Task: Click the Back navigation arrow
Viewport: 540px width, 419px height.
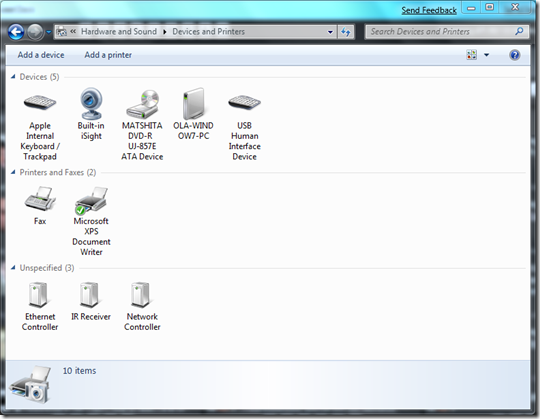Action: click(x=16, y=32)
